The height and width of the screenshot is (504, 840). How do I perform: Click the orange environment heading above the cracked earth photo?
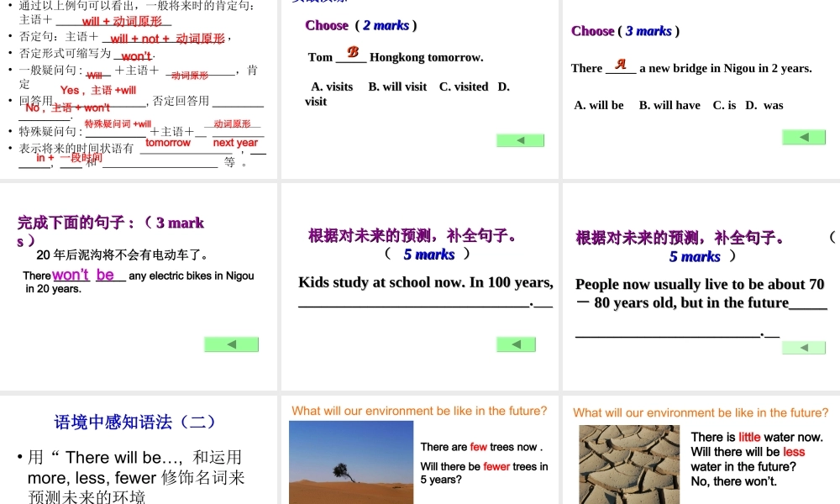coord(701,413)
